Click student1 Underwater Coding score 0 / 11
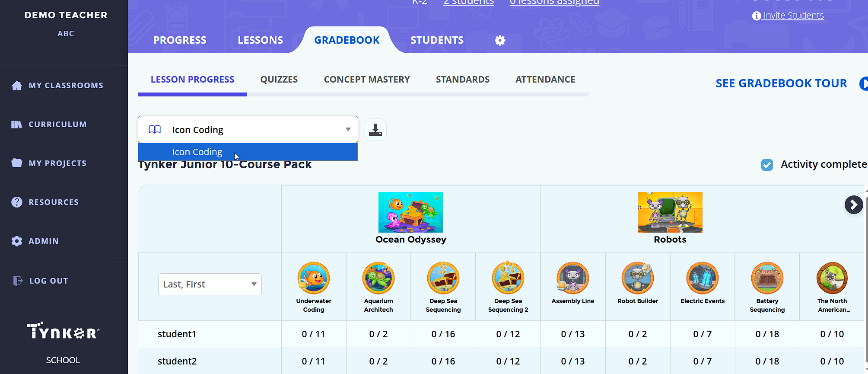 (314, 334)
